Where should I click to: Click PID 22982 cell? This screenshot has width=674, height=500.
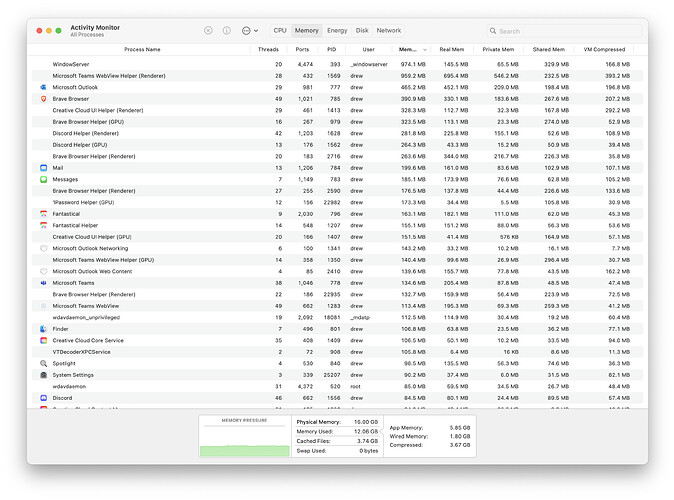332,202
